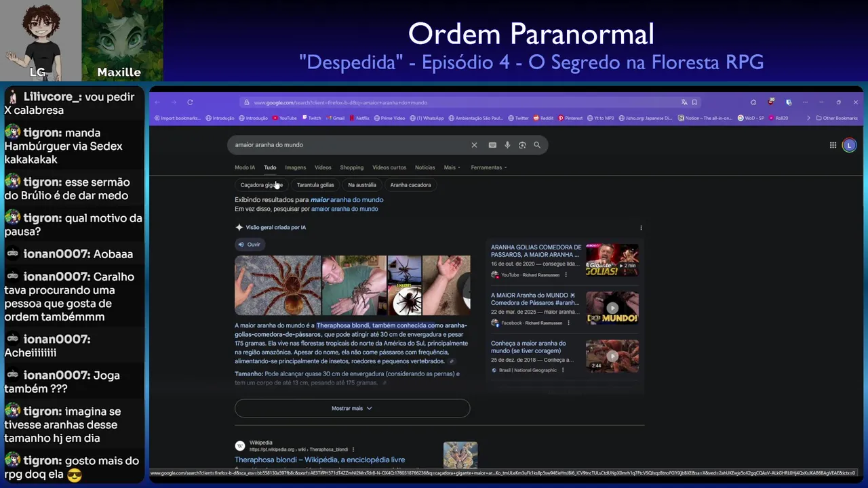
Task: Switch to the Vídeos curtos tab
Action: pyautogui.click(x=389, y=167)
